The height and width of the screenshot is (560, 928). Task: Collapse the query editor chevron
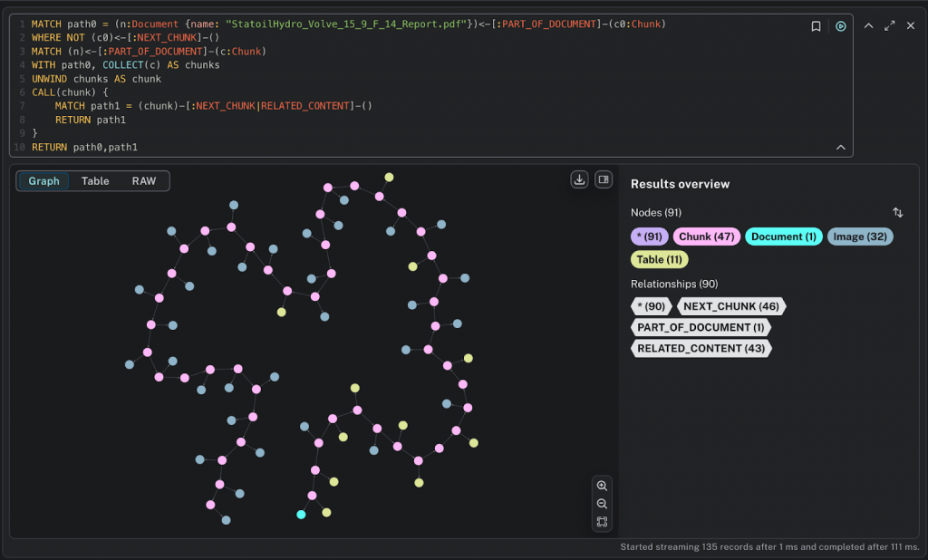(x=840, y=148)
